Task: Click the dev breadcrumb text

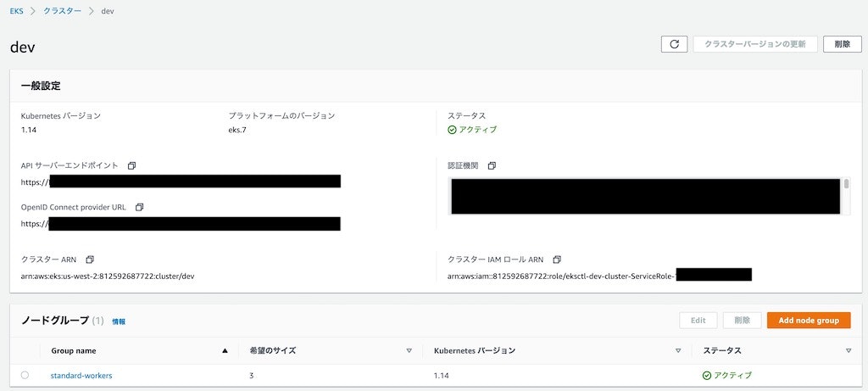Action: tap(108, 11)
